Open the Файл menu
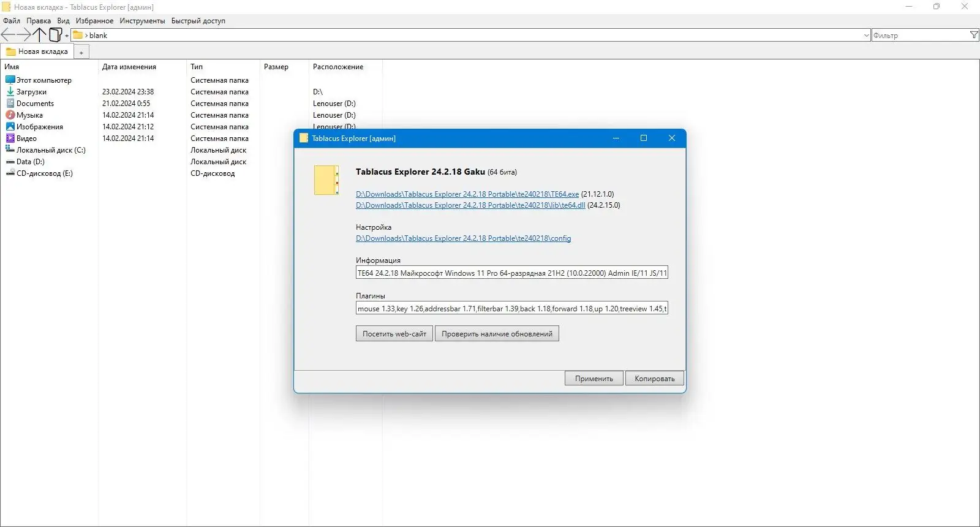Screen dimensions: 980x527 tap(12, 21)
